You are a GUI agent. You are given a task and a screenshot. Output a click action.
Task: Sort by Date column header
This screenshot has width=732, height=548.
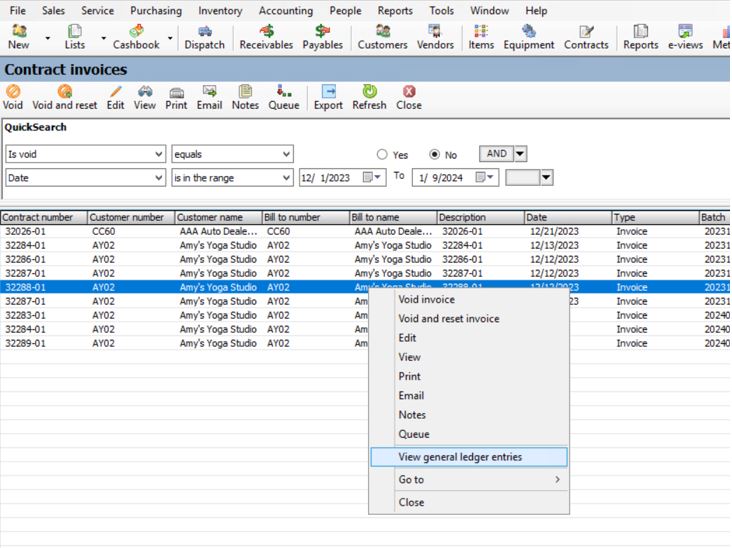point(568,218)
